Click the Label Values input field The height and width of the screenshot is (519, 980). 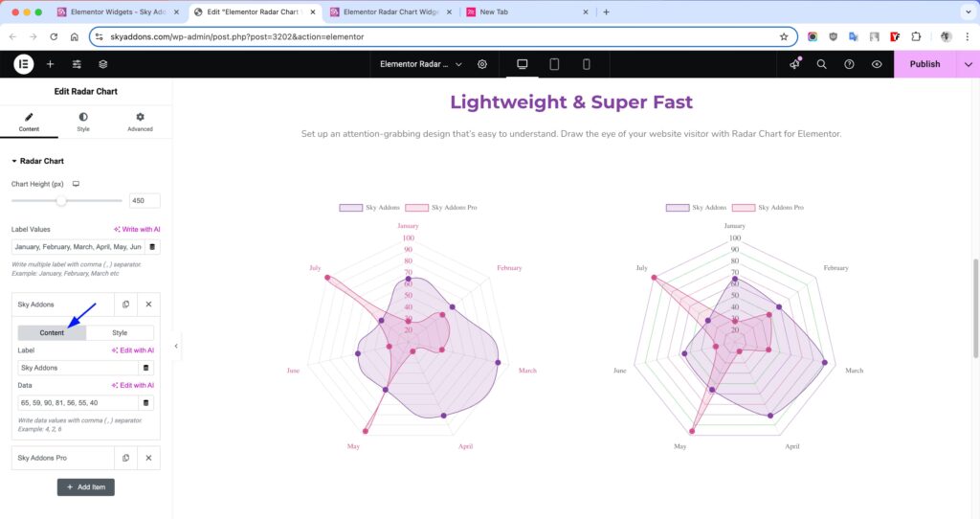click(x=78, y=247)
